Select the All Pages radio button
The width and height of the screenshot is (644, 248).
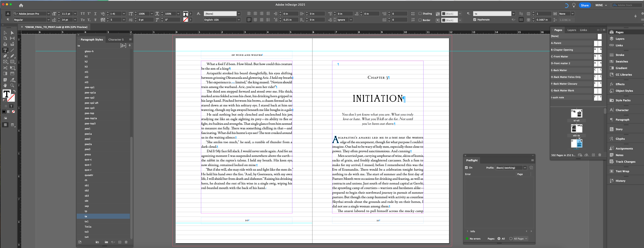pos(511,238)
